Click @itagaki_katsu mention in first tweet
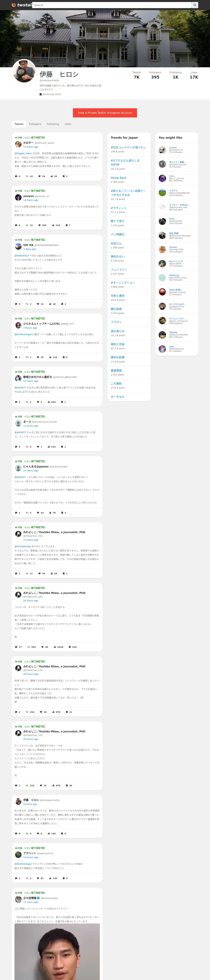 pyautogui.click(x=23, y=153)
